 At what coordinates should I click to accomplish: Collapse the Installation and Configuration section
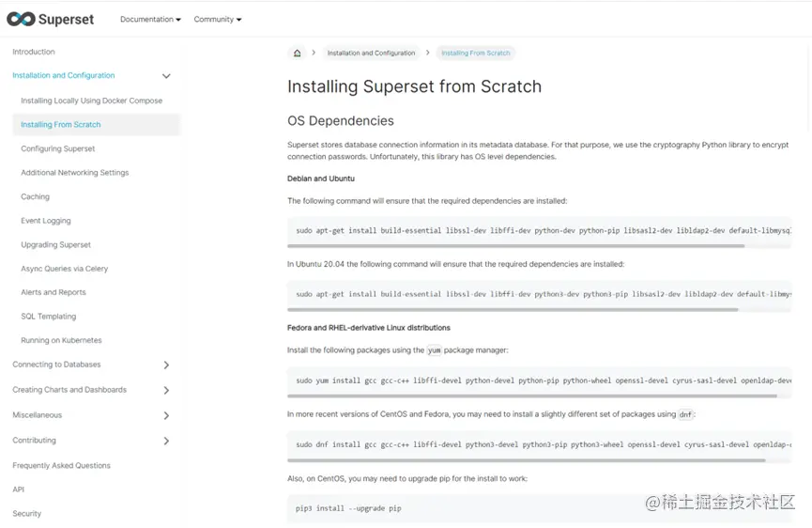pos(166,76)
